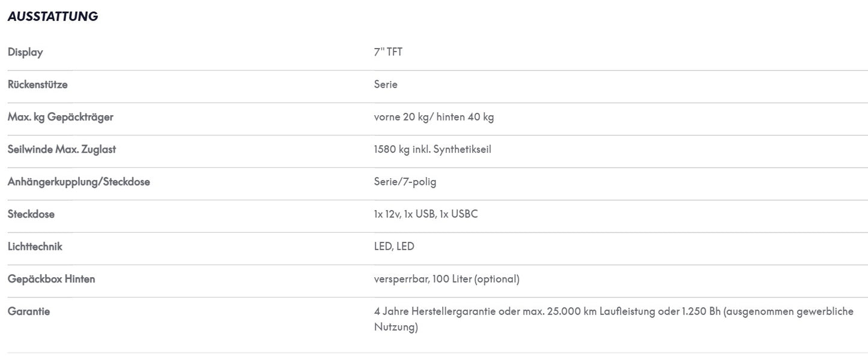Click the Nutzung) closing warranty line
Screen dimensions: 868x360
pyautogui.click(x=396, y=327)
